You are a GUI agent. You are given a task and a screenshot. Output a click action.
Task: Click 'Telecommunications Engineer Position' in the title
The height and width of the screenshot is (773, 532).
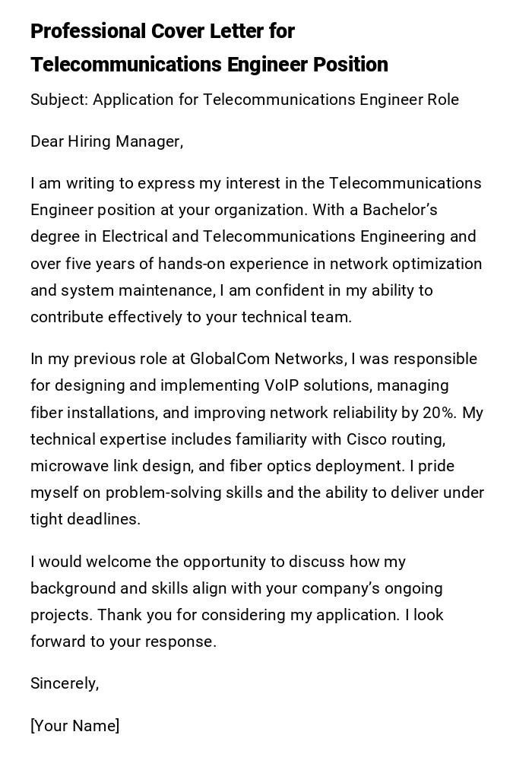tap(209, 65)
